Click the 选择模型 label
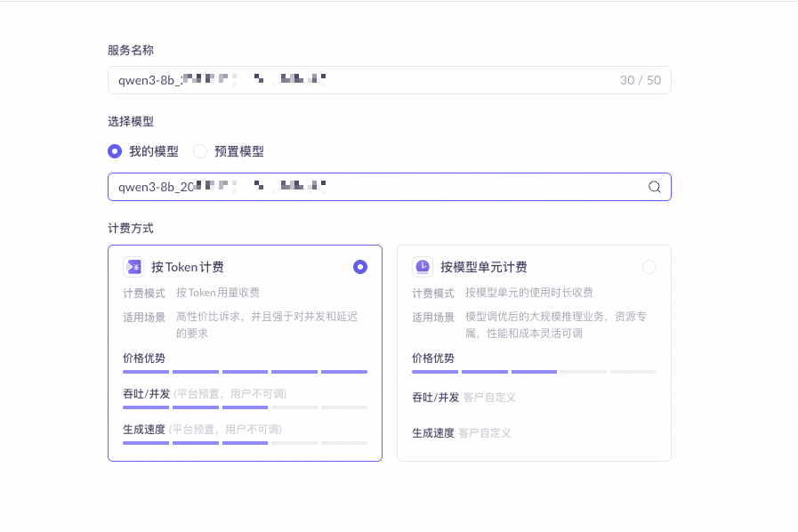Image resolution: width=798 pixels, height=532 pixels. (131, 121)
